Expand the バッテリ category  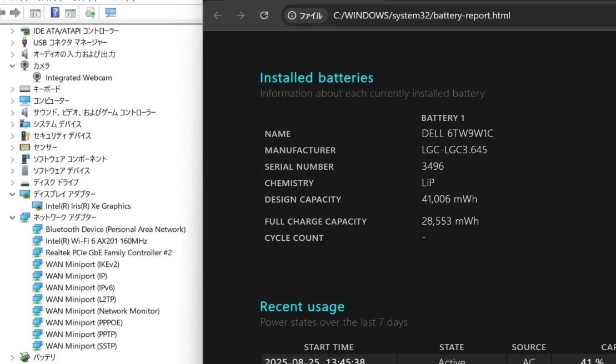(12, 357)
